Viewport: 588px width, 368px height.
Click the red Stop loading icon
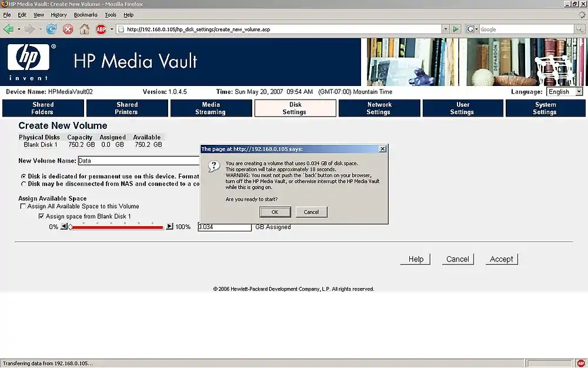pos(68,29)
